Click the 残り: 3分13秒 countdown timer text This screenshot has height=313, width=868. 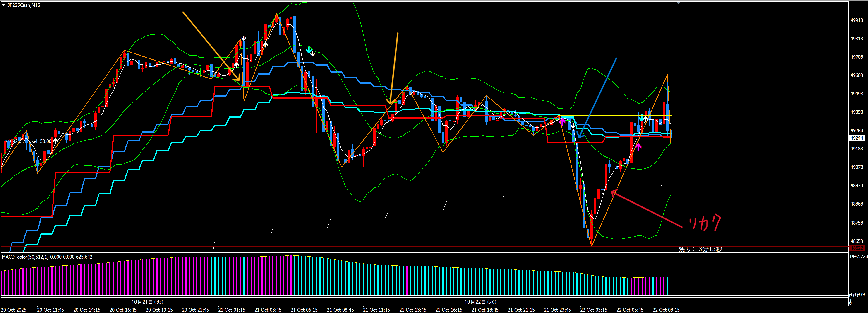click(700, 249)
